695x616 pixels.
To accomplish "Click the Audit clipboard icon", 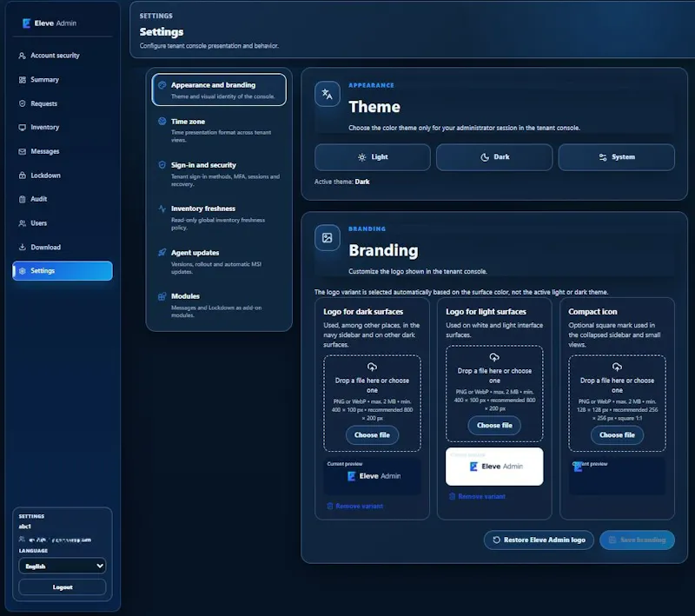I will [x=23, y=199].
